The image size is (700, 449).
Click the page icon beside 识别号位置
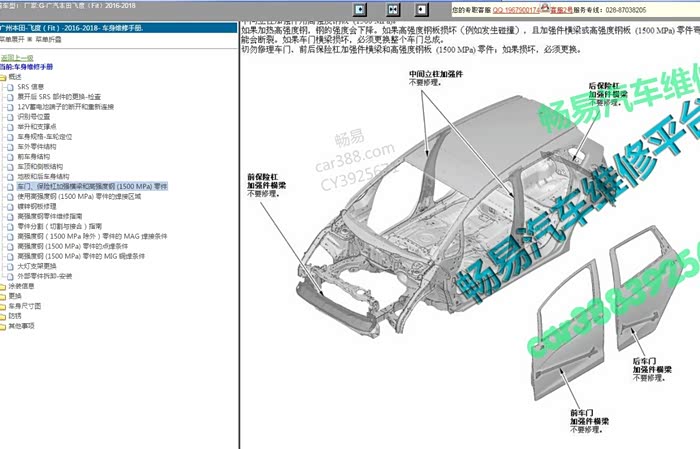pos(10,116)
